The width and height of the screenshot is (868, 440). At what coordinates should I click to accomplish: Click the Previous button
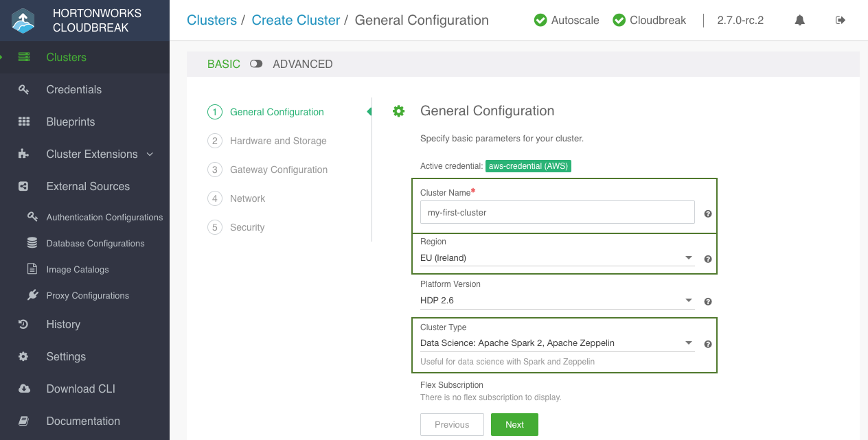coord(452,424)
